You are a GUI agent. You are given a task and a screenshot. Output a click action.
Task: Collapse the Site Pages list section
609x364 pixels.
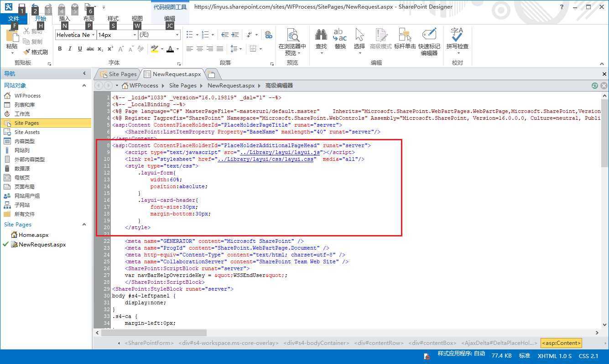84,225
